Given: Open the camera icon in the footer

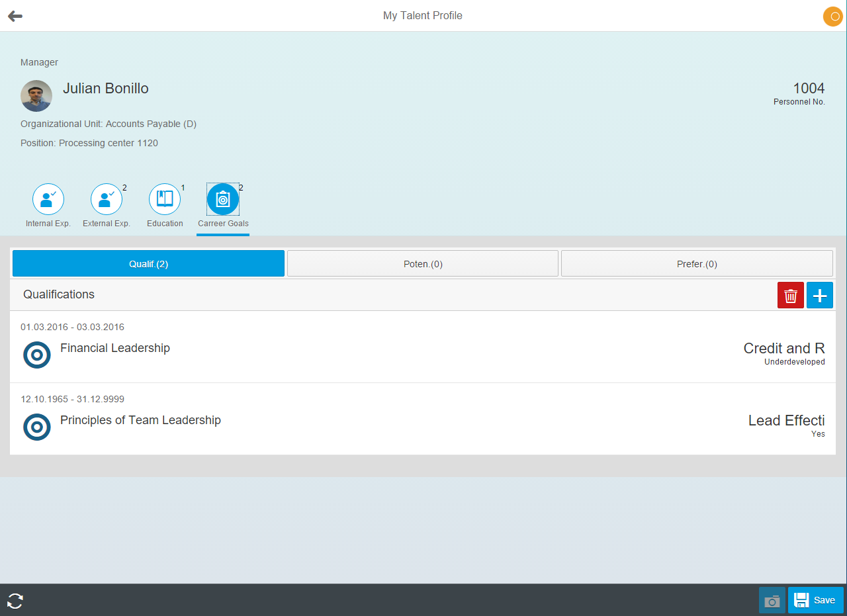Looking at the screenshot, I should (x=772, y=600).
